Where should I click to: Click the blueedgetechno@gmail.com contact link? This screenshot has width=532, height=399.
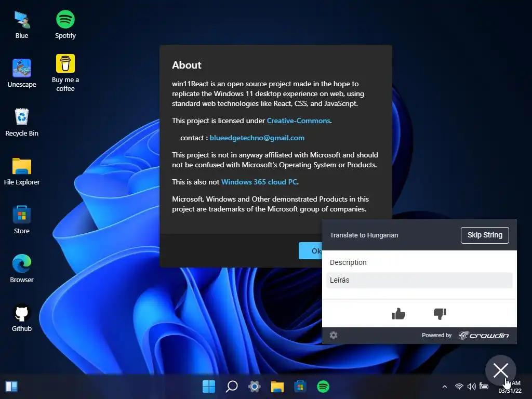257,138
